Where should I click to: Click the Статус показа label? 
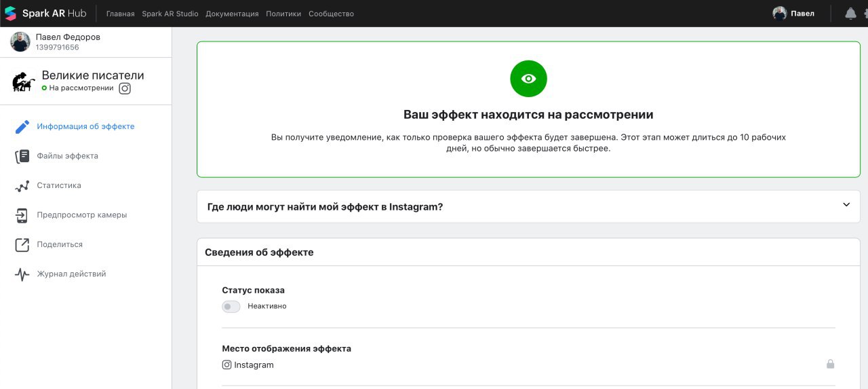coord(254,291)
